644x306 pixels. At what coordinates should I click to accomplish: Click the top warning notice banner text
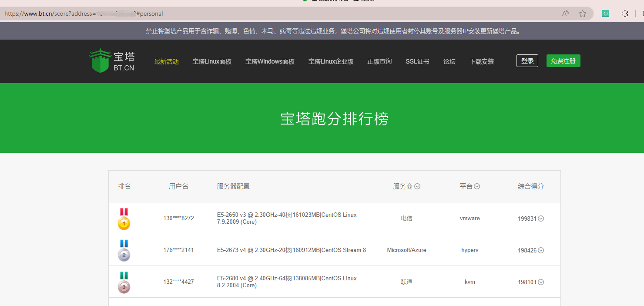(x=334, y=31)
